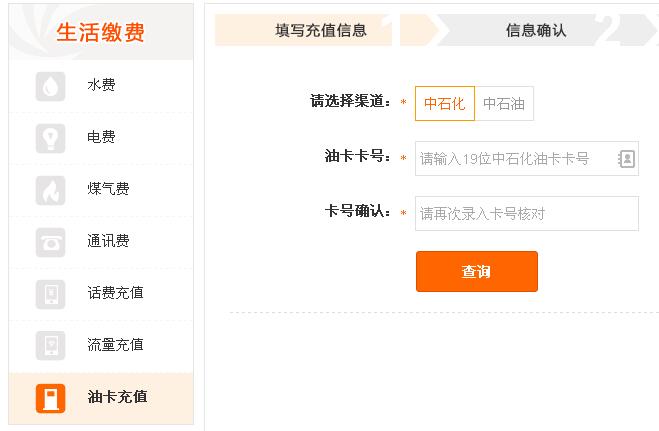Click the 油卡卡号 input field
659x431 pixels.
(x=527, y=158)
